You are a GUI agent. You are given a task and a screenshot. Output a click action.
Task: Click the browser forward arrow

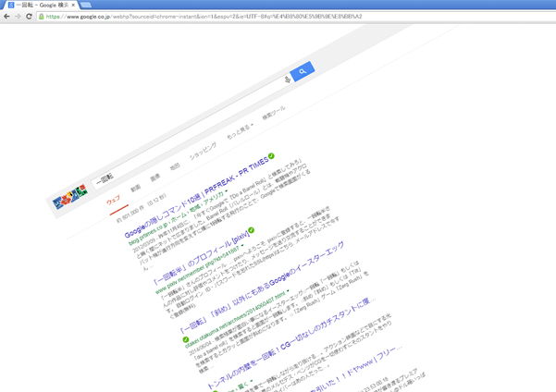(x=18, y=17)
